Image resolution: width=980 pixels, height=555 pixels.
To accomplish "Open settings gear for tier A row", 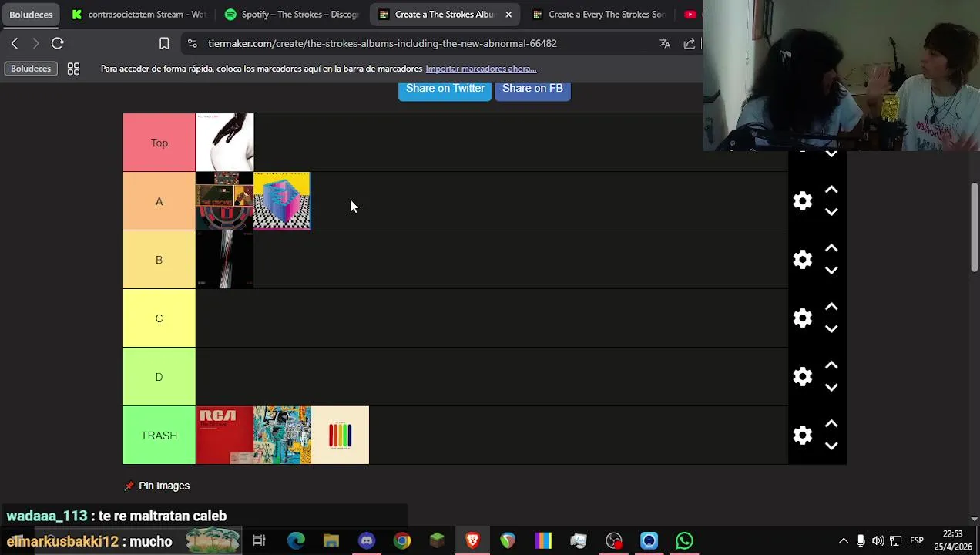I will (x=803, y=201).
